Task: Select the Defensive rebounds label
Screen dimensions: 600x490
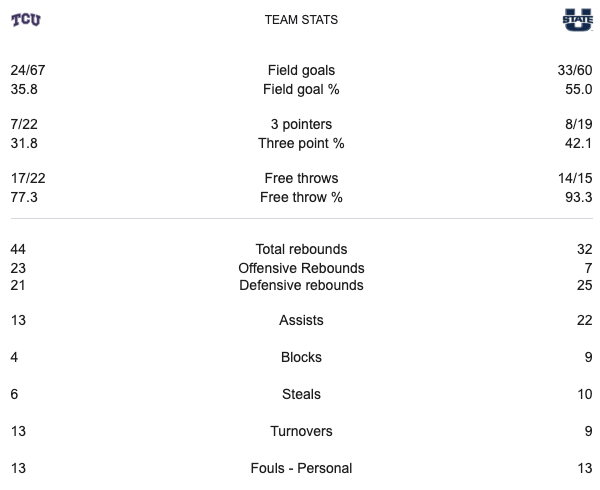Action: click(301, 285)
